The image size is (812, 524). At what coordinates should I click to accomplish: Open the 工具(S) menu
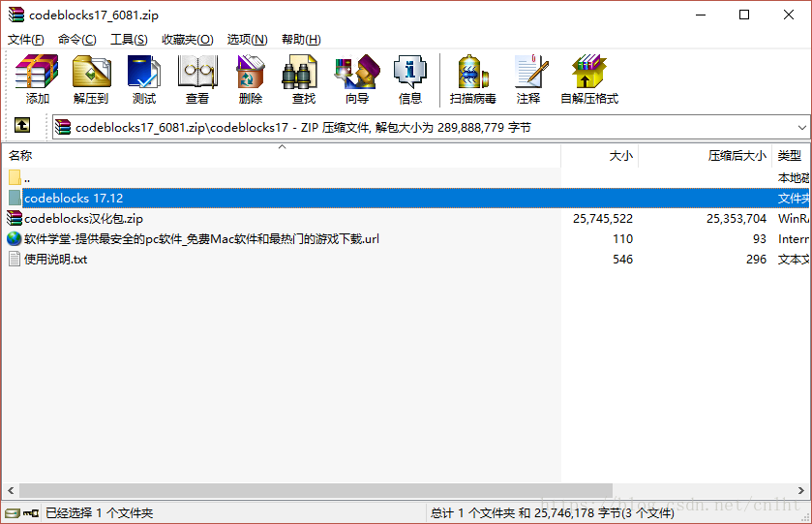(x=129, y=40)
